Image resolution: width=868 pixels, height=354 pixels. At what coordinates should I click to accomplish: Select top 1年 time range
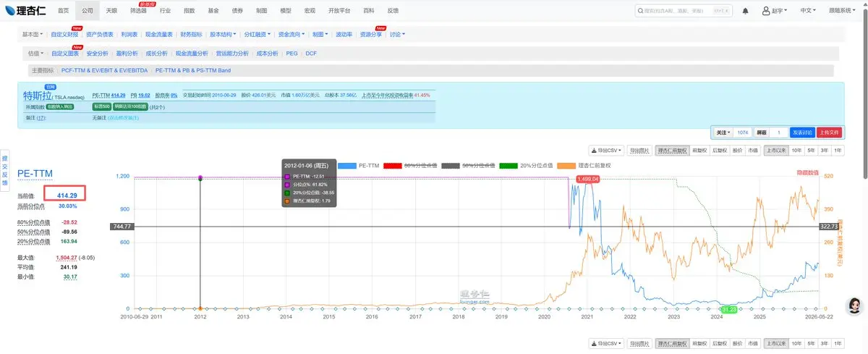click(x=838, y=151)
